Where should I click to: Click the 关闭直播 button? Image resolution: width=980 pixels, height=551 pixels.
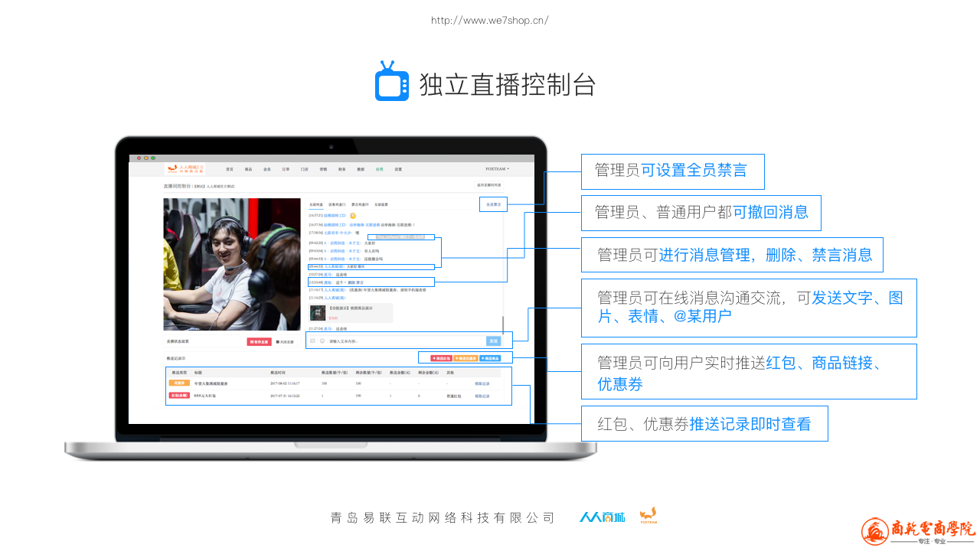click(x=285, y=342)
